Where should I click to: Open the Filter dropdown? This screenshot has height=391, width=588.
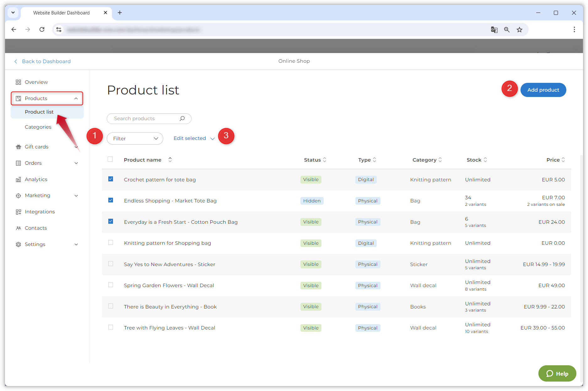(x=135, y=138)
